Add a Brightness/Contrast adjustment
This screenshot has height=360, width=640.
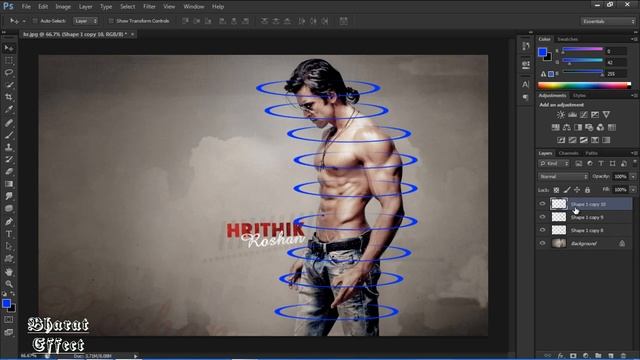(x=561, y=115)
